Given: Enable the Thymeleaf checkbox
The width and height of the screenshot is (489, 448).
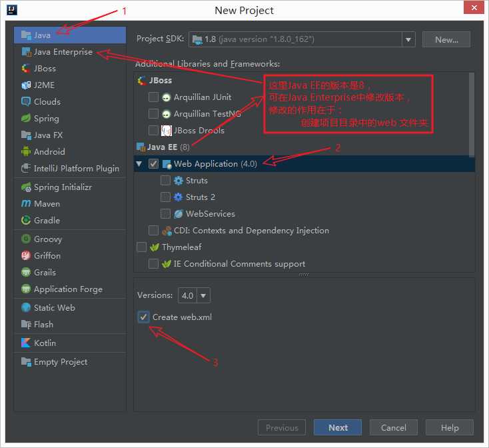Looking at the screenshot, I should 142,247.
